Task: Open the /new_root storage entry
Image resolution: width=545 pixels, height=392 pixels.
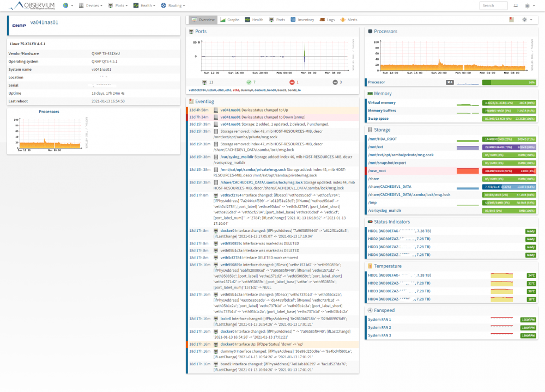Action: [x=377, y=171]
